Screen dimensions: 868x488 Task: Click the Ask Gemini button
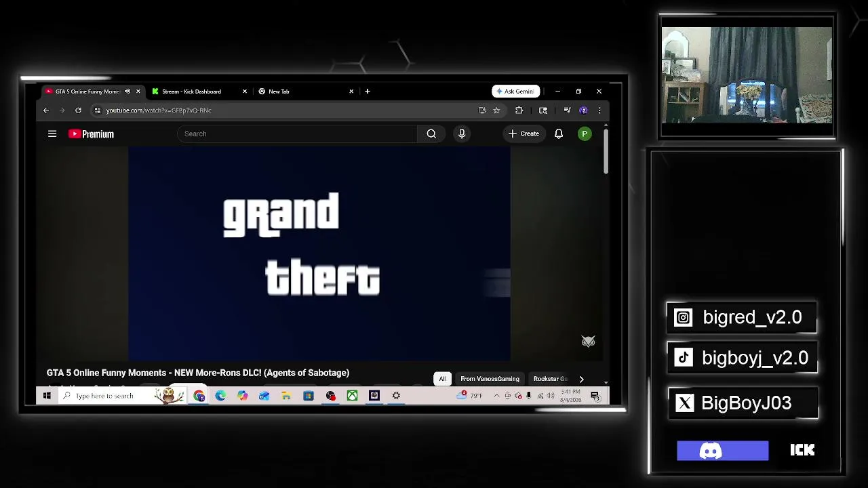[x=516, y=91]
